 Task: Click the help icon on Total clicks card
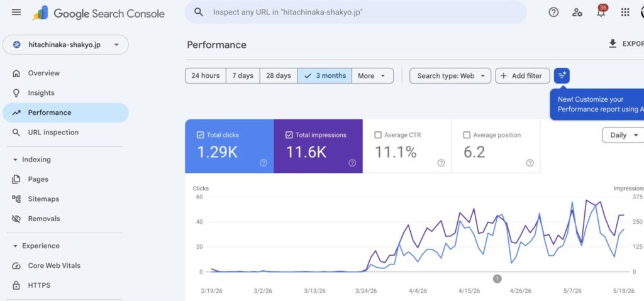tap(264, 163)
